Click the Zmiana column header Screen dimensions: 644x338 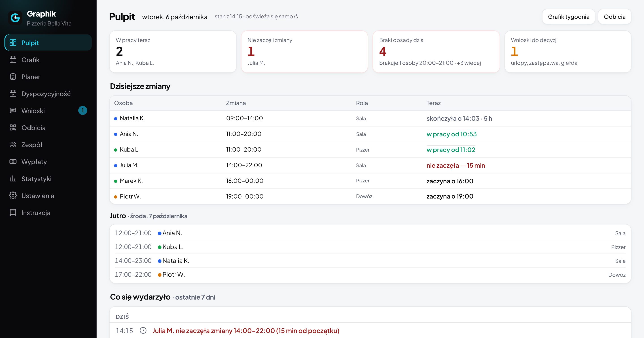(x=236, y=103)
